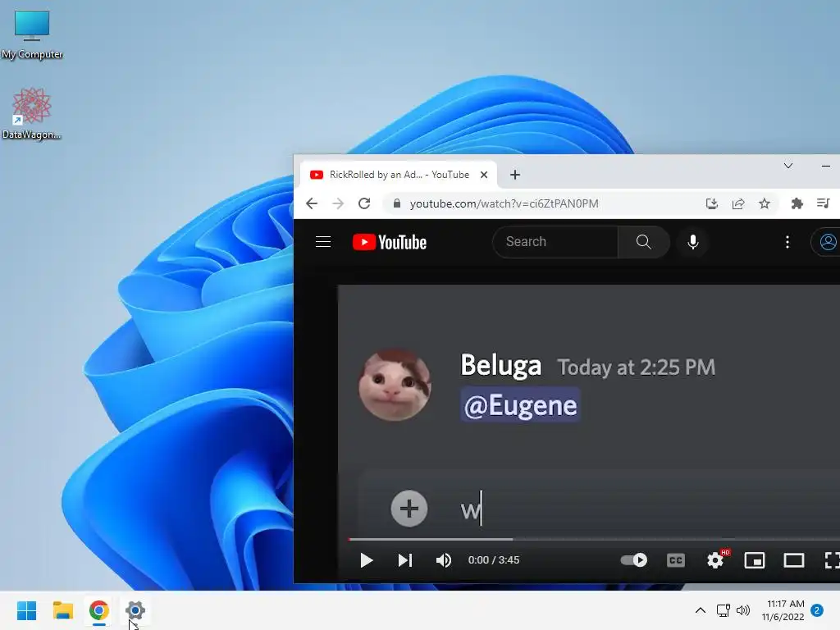The image size is (840, 630).
Task: Open File Explorer from taskbar
Action: 62,610
